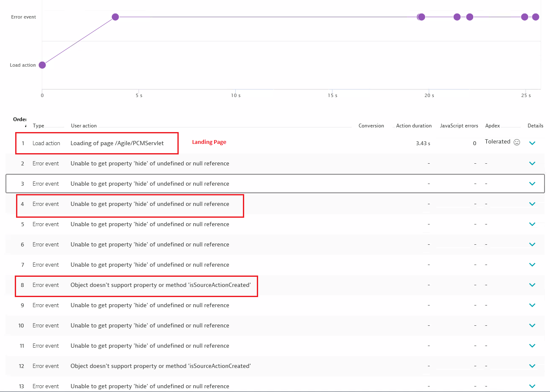Click the JavaScript errors column header
The height and width of the screenshot is (392, 550).
click(459, 126)
